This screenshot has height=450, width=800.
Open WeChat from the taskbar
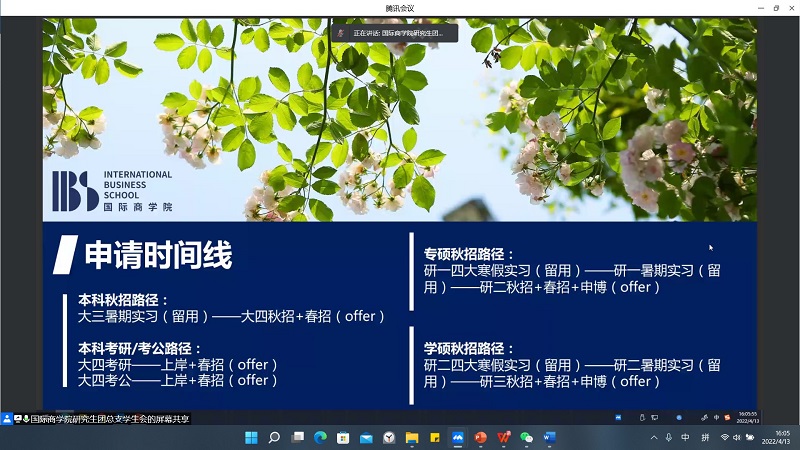[x=527, y=437]
